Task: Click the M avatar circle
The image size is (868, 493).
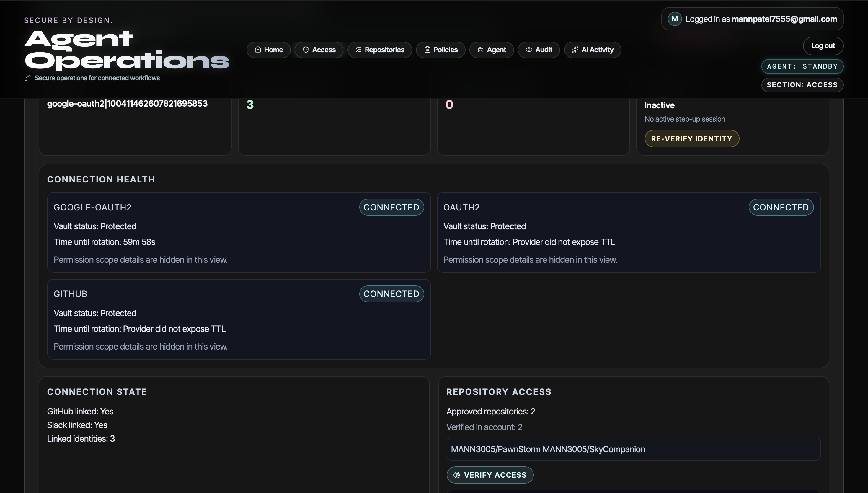Action: point(675,19)
